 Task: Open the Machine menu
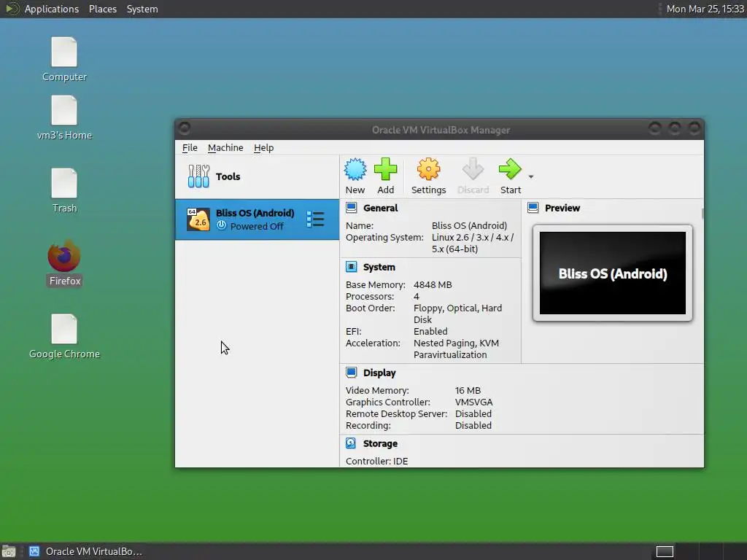225,147
